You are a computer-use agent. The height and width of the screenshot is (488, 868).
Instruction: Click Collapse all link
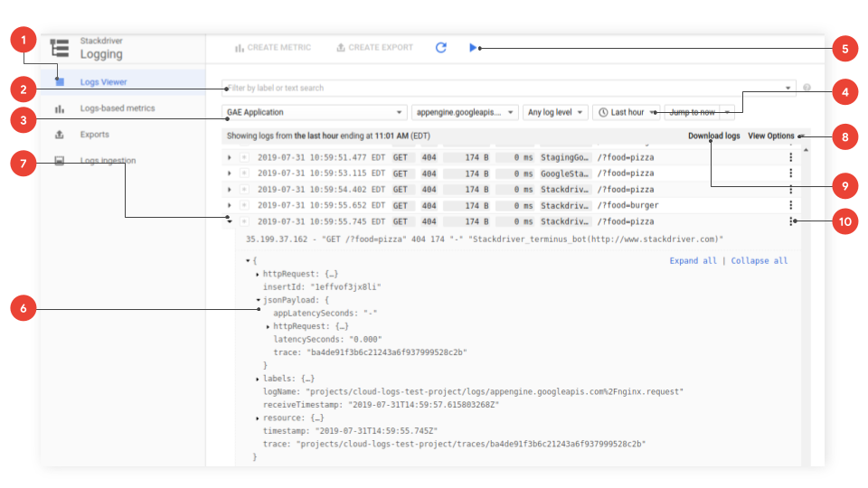tap(759, 260)
